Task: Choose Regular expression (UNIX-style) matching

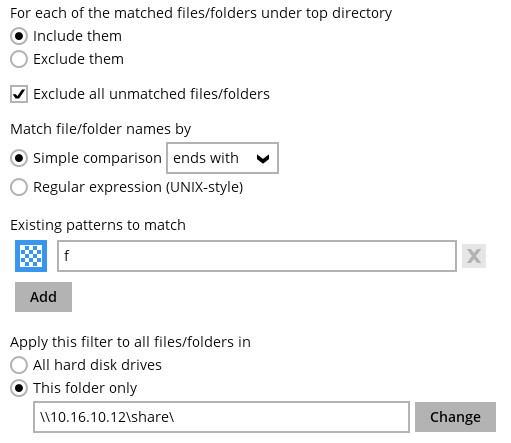Action: click(x=19, y=187)
